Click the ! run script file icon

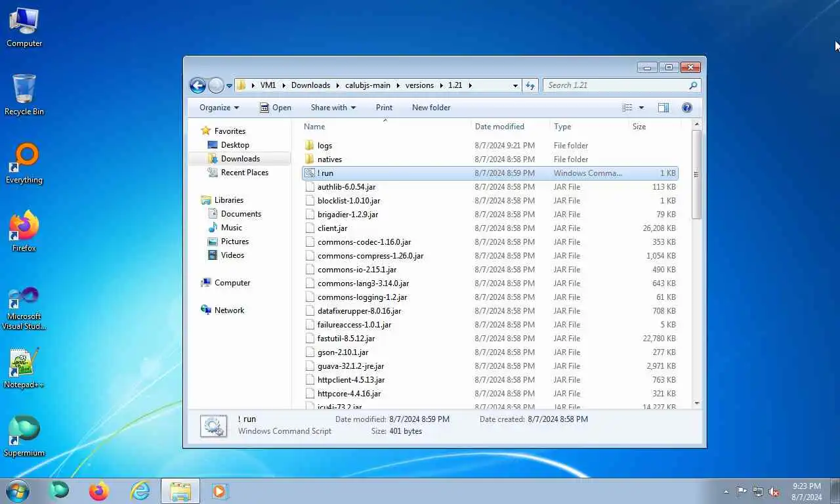[310, 173]
